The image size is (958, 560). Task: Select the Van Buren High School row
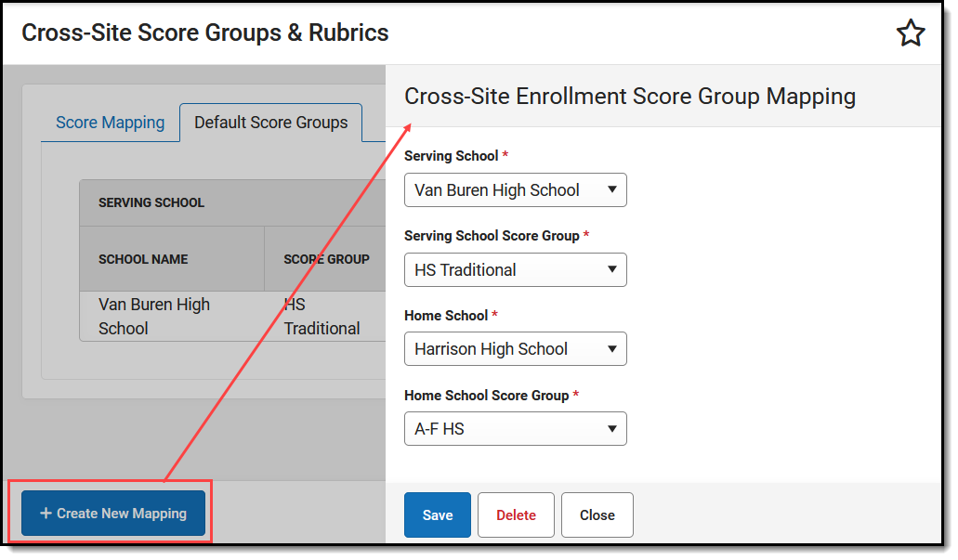pos(232,317)
